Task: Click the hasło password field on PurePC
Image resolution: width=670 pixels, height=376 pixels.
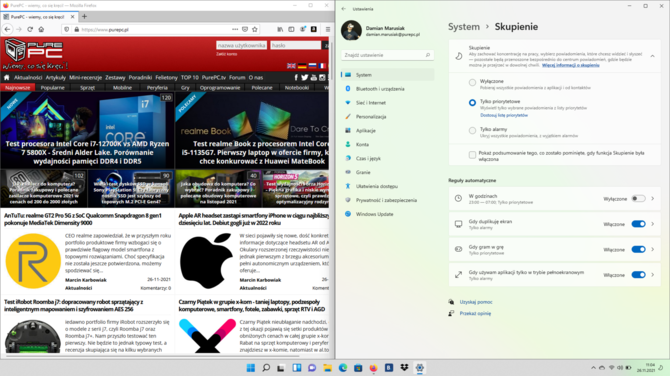Action: coord(295,45)
